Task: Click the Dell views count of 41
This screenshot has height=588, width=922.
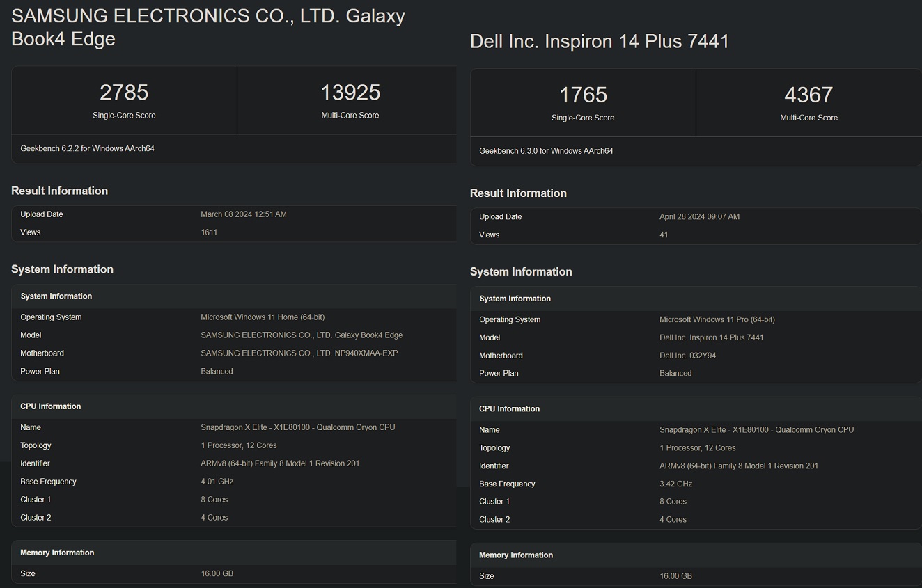Action: [x=664, y=235]
